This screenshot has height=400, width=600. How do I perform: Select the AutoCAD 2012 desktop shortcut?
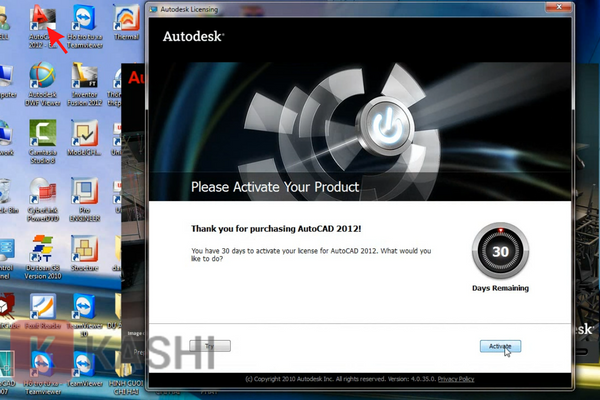[x=42, y=18]
